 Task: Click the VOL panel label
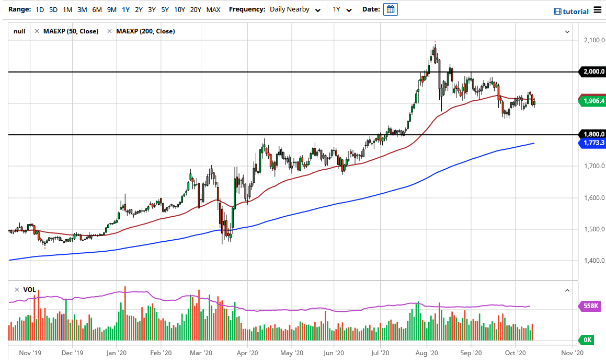point(29,289)
